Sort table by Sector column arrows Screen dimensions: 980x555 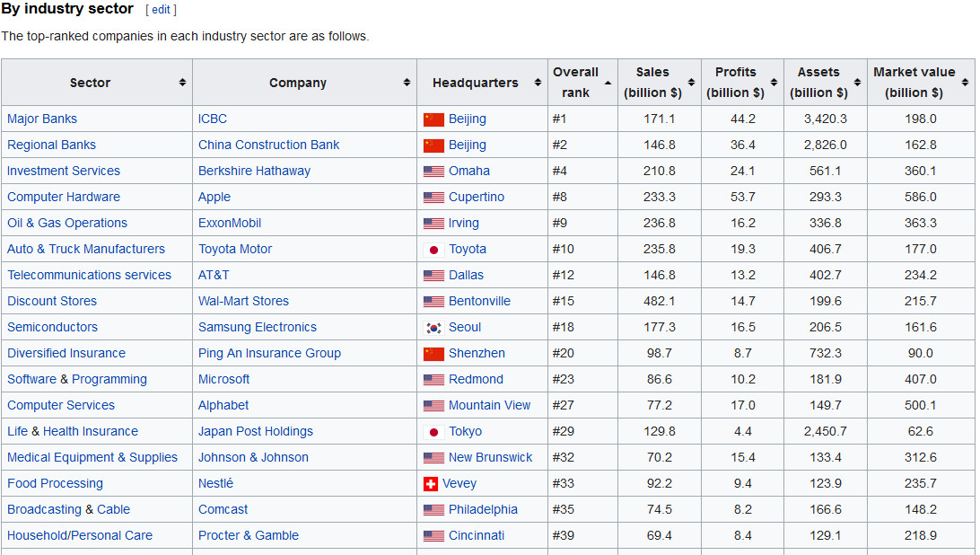pyautogui.click(x=182, y=83)
